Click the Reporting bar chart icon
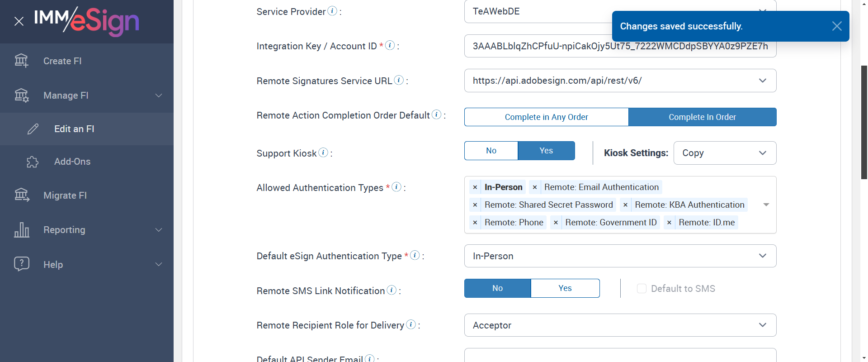 click(x=22, y=230)
